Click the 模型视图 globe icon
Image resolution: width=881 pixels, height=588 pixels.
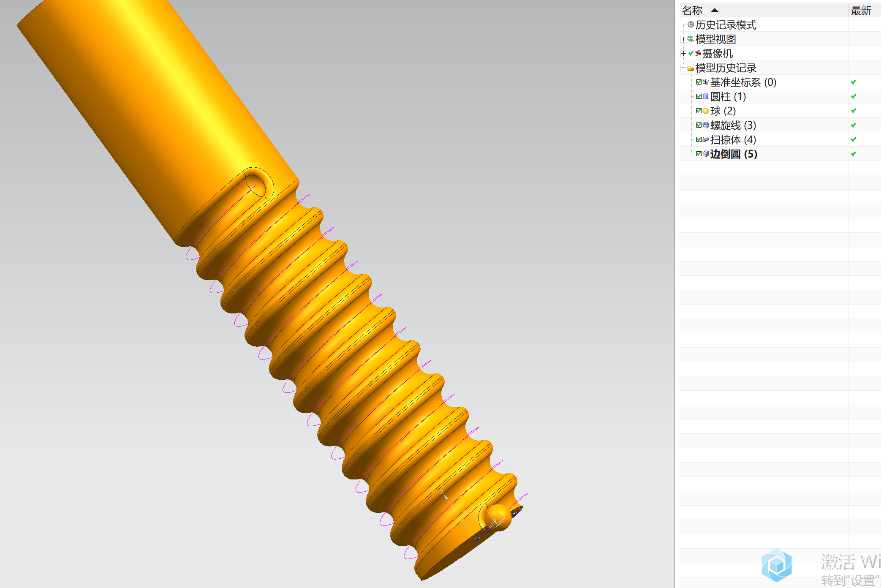pyautogui.click(x=691, y=39)
